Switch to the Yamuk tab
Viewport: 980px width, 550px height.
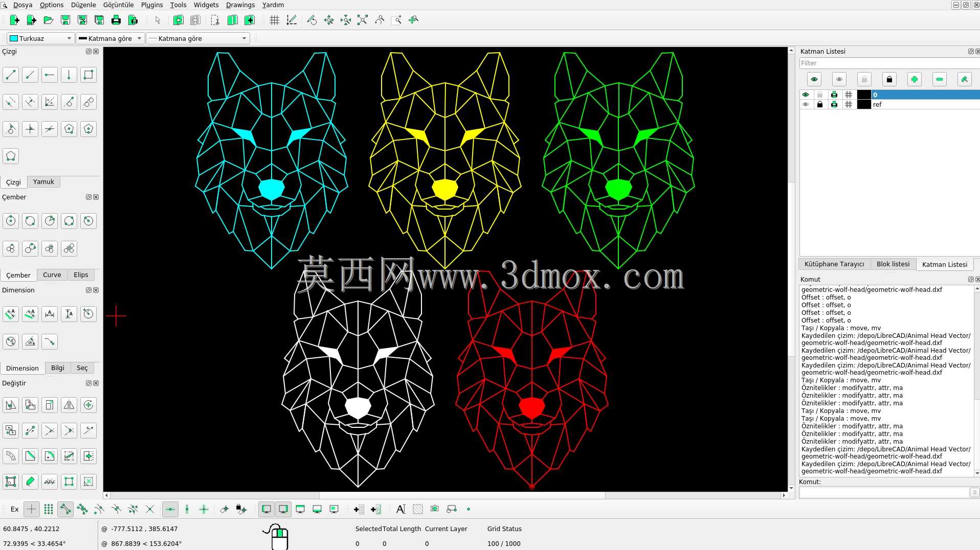[x=43, y=181]
